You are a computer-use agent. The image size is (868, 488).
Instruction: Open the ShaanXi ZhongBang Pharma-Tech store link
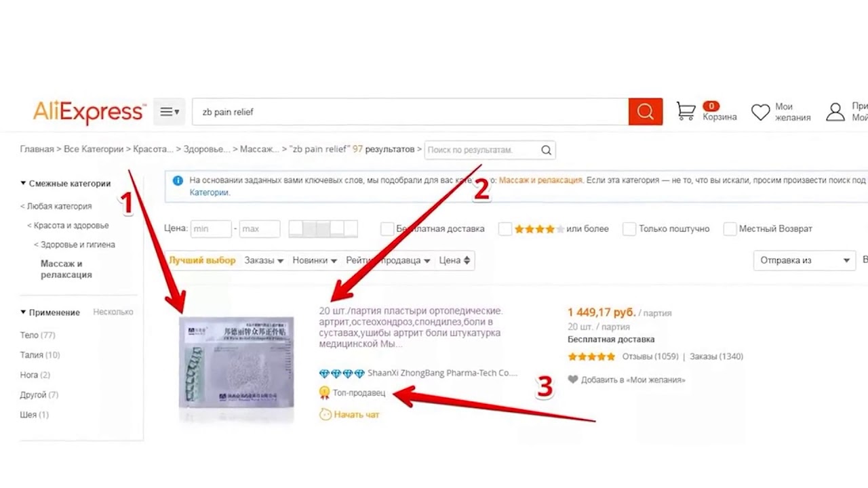(x=442, y=373)
